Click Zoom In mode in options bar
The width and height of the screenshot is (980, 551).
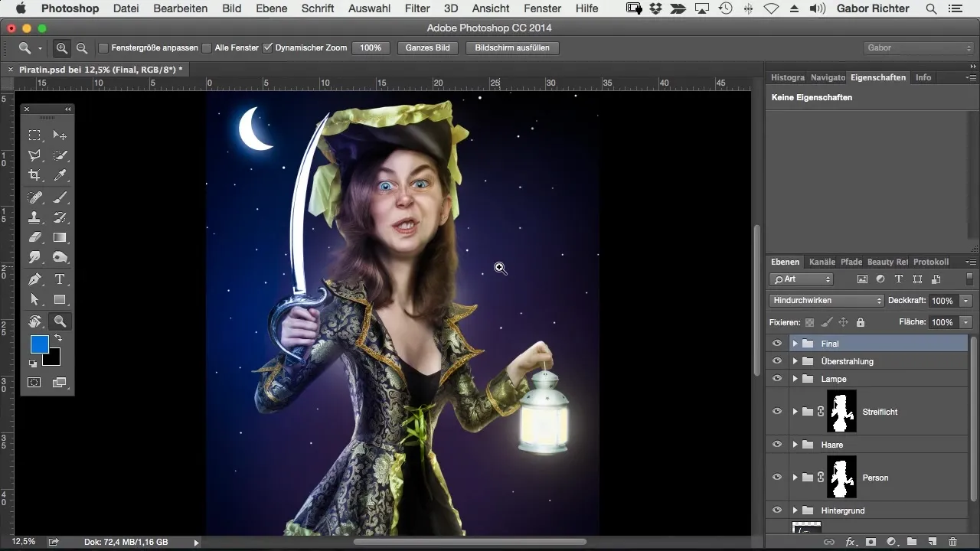[62, 47]
